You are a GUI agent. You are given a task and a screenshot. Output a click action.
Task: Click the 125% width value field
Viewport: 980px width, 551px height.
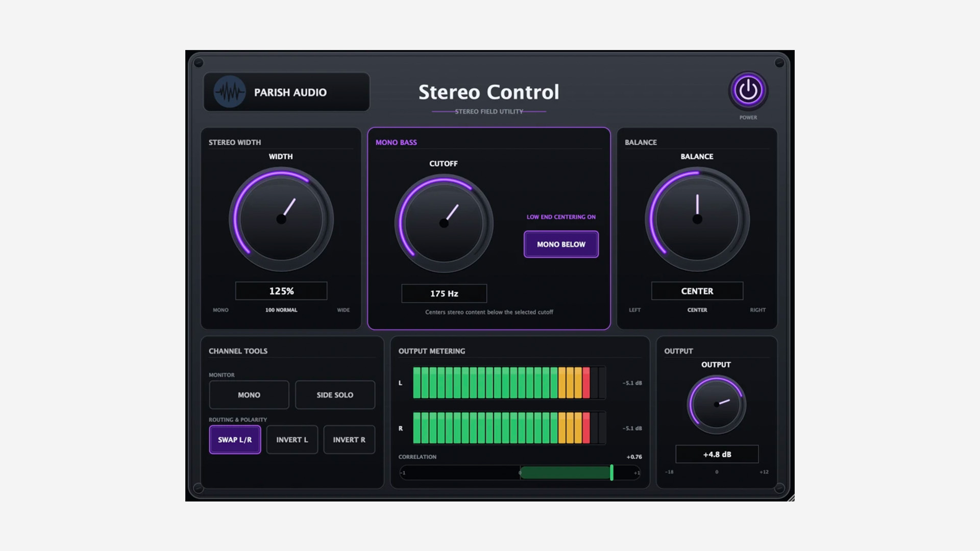coord(281,291)
